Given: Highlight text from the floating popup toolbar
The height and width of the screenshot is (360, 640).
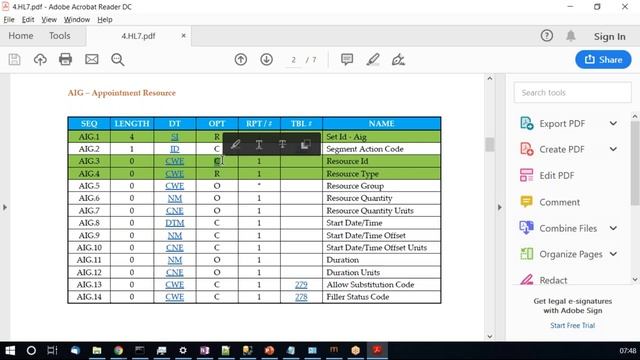Looking at the screenshot, I should click(235, 144).
